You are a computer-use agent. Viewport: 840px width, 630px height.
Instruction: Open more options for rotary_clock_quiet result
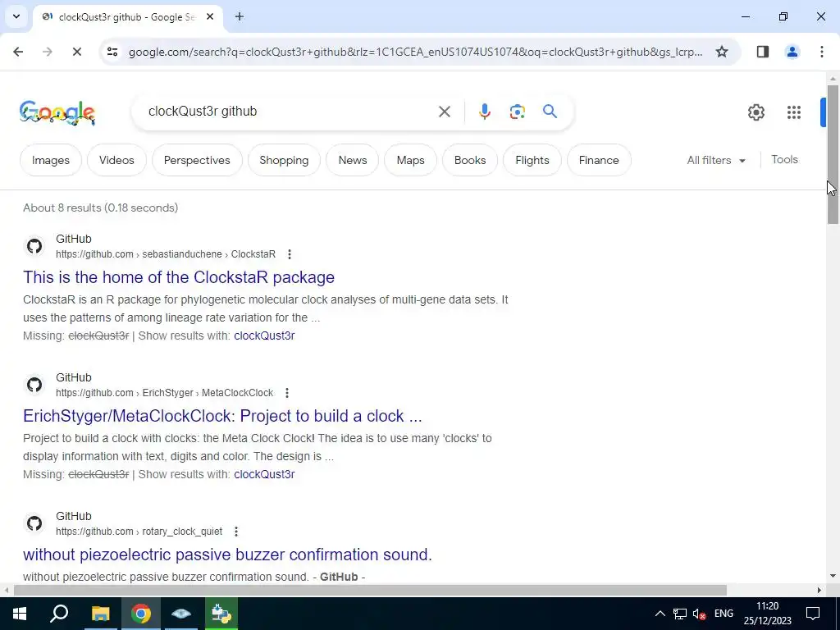[236, 532]
